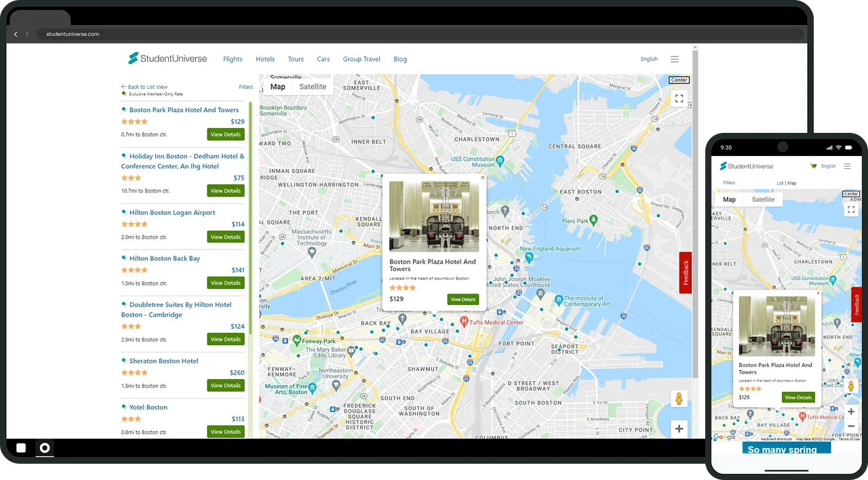Click hotel photo in desktop map popup

[x=434, y=216]
